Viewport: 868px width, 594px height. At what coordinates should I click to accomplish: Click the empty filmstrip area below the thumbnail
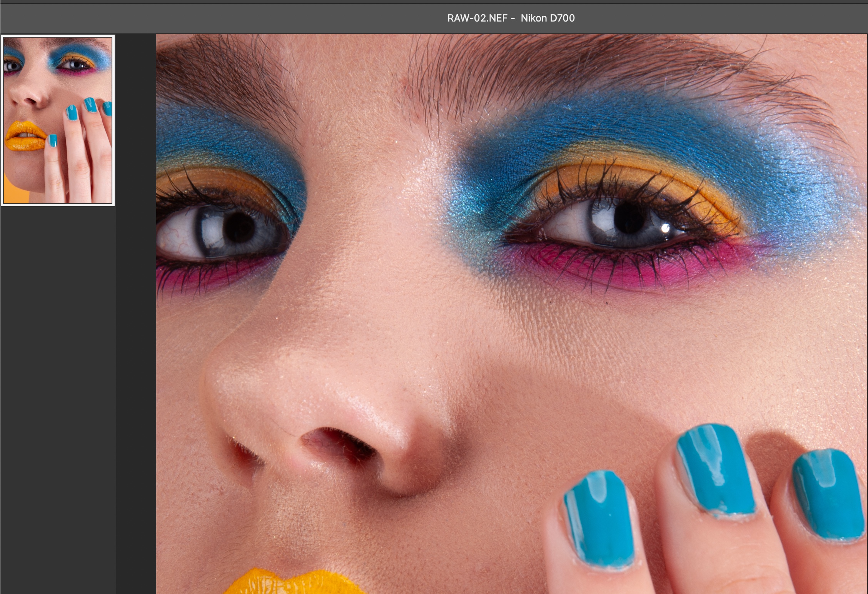(x=58, y=385)
